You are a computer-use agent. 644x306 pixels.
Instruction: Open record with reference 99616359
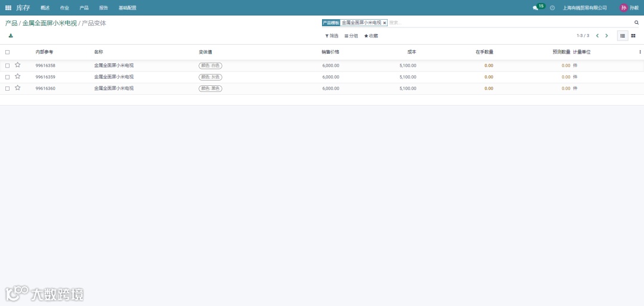(45, 77)
